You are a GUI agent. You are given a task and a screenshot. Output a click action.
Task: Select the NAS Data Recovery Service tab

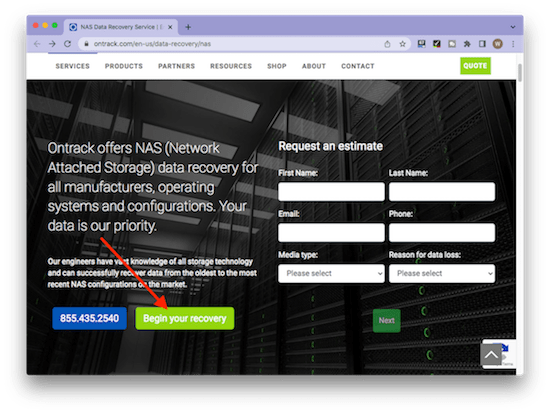(121, 27)
